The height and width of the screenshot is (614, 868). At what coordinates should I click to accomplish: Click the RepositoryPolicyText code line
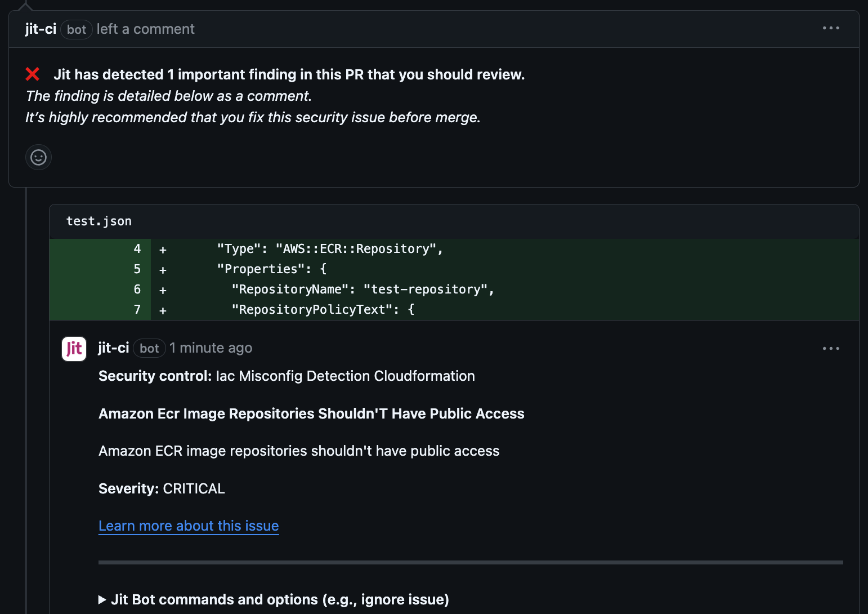coord(323,310)
